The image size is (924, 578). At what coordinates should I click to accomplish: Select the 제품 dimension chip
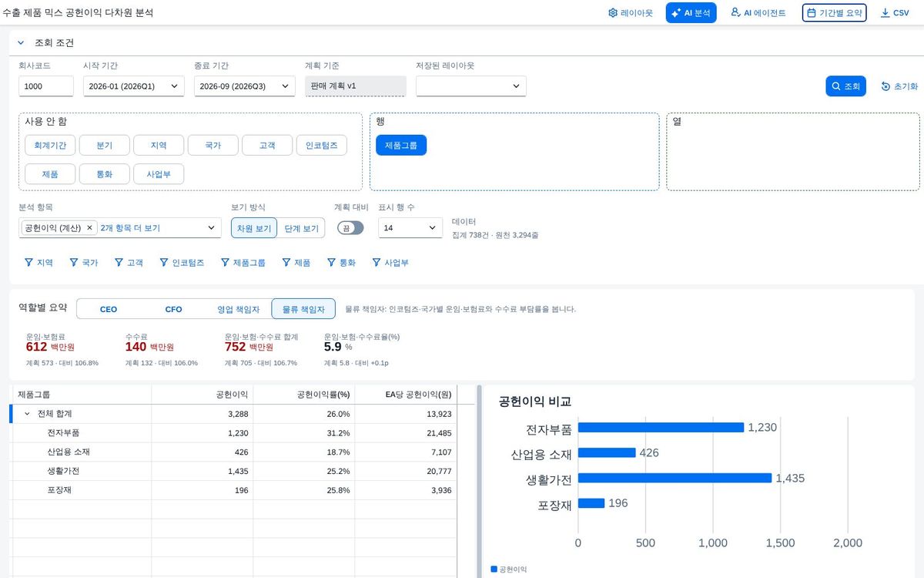point(50,174)
